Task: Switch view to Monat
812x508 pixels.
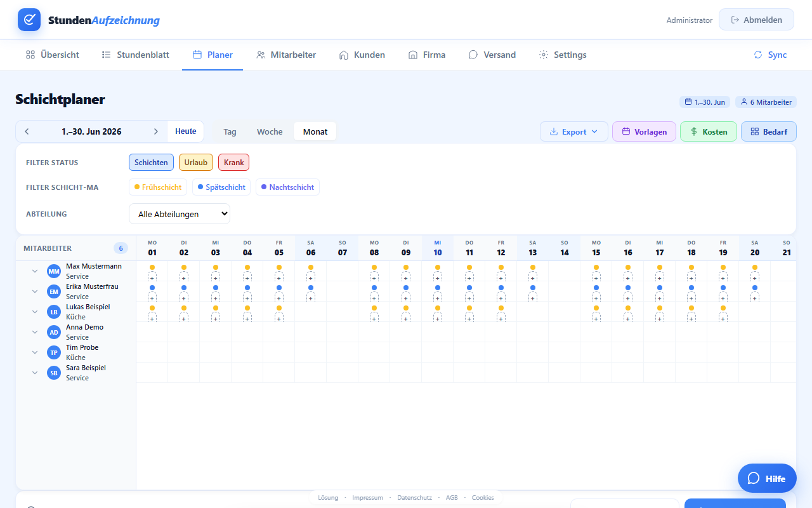Action: 315,131
